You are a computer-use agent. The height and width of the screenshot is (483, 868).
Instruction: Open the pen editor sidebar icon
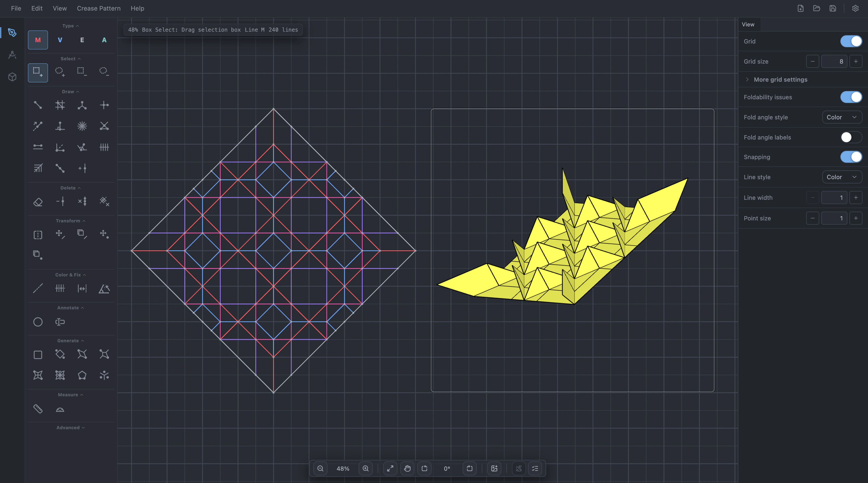(13, 33)
